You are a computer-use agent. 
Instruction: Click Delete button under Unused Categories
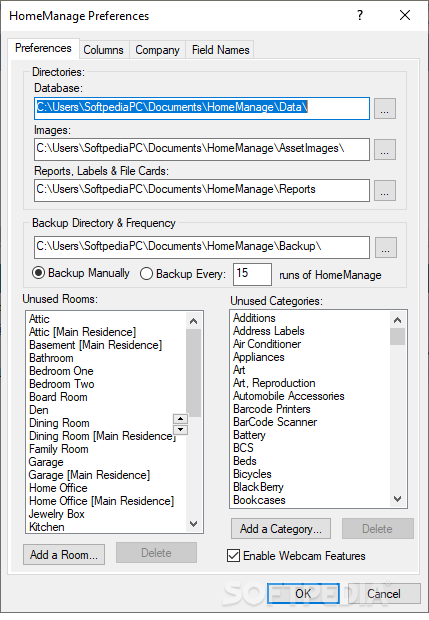[x=378, y=529]
